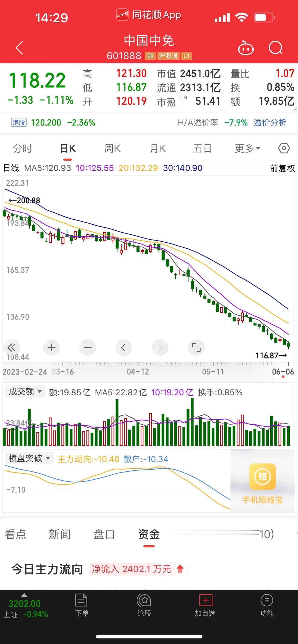Viewport: 298px width, 644px height.
Task: Tap red up arrow beside net inflow
Action: (x=180, y=569)
